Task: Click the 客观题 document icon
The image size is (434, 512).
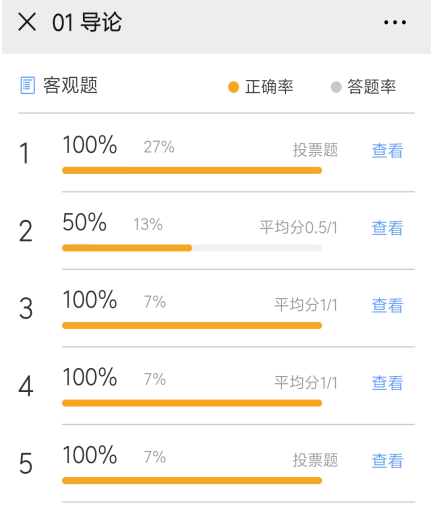Action: 27,85
